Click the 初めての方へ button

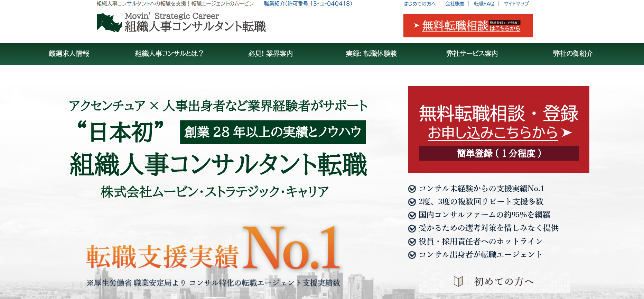(x=494, y=282)
